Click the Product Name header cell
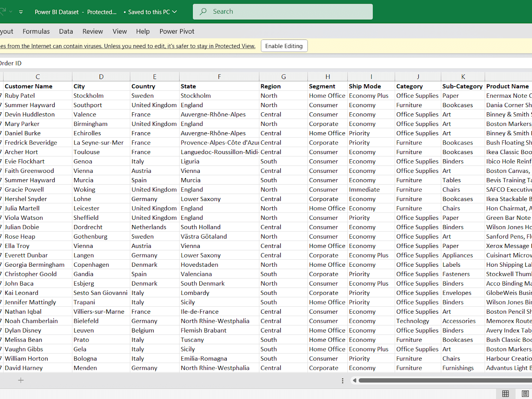The image size is (532, 399). click(508, 86)
